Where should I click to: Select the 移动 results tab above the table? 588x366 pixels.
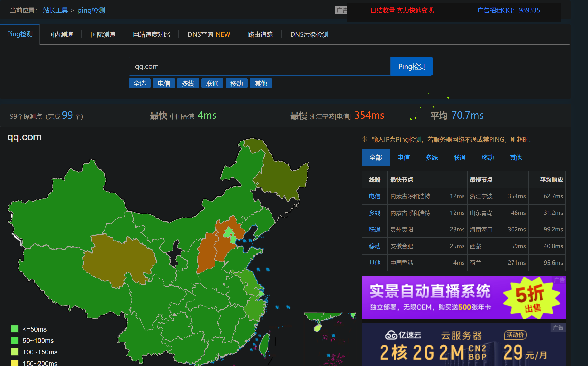[487, 157]
